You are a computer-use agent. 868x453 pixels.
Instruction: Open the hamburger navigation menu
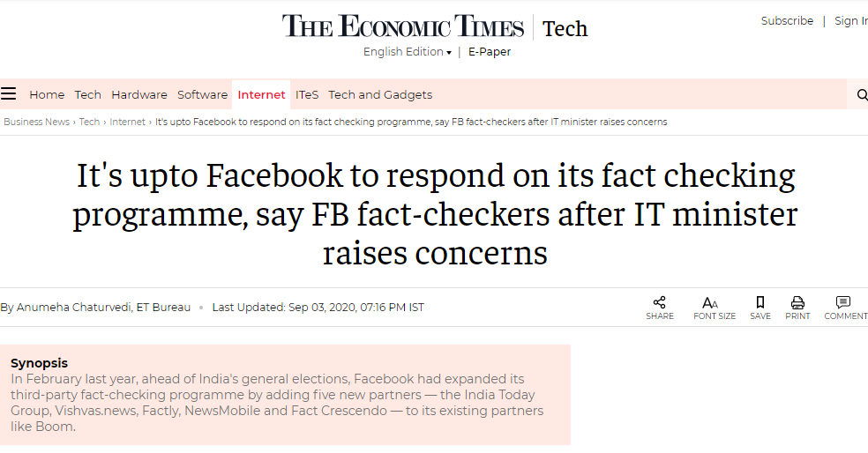(x=8, y=93)
